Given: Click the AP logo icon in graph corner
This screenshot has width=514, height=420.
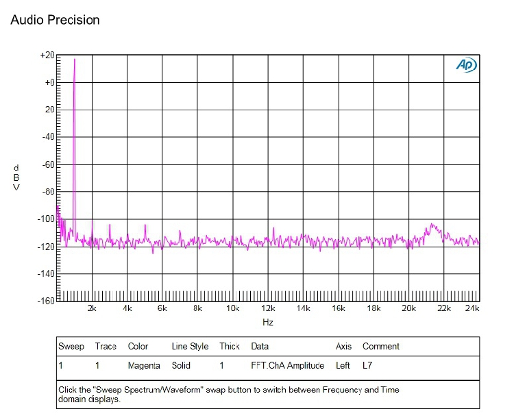Looking at the screenshot, I should (x=467, y=65).
